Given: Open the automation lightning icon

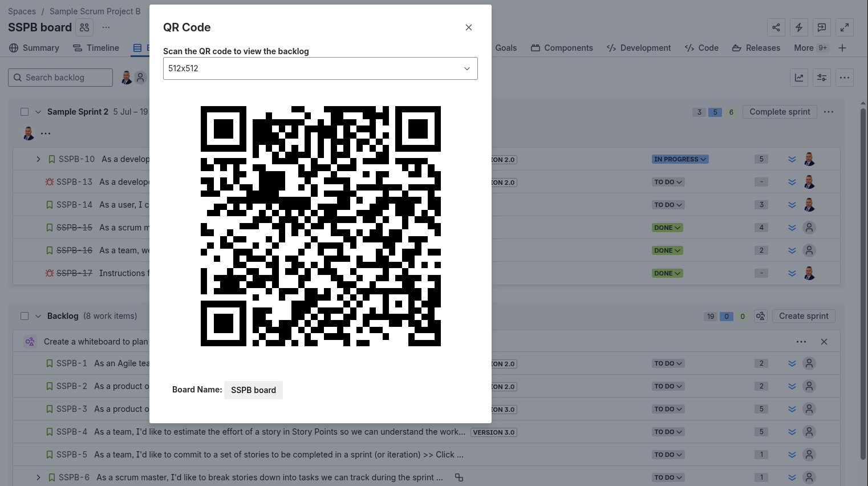Looking at the screenshot, I should (799, 27).
